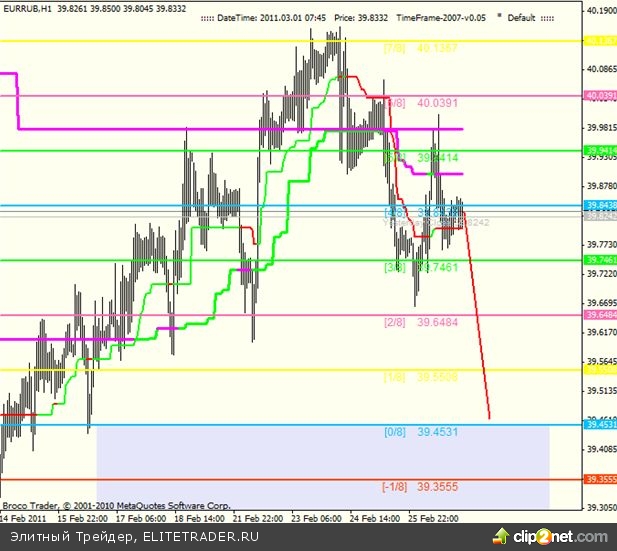Click the green 39.7461 price tag on axis

tap(601, 260)
